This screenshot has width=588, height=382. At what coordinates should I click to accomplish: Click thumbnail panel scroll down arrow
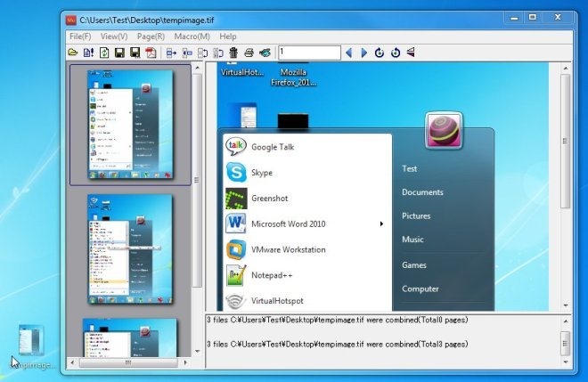click(x=197, y=352)
